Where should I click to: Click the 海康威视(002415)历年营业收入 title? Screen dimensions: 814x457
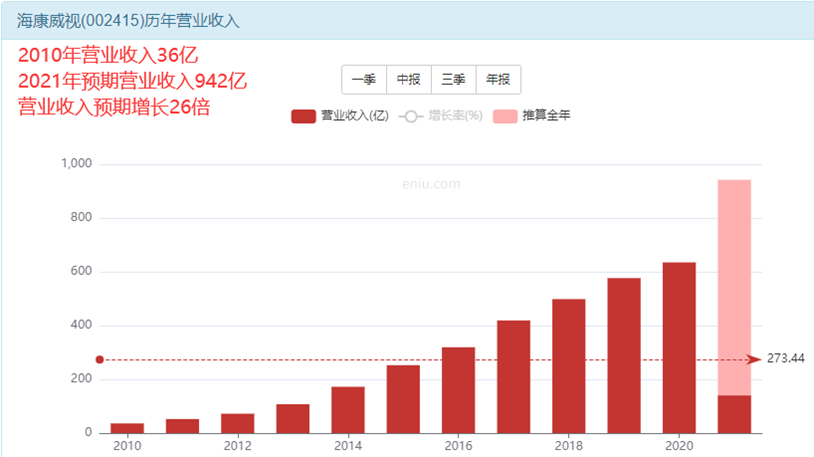tap(128, 21)
